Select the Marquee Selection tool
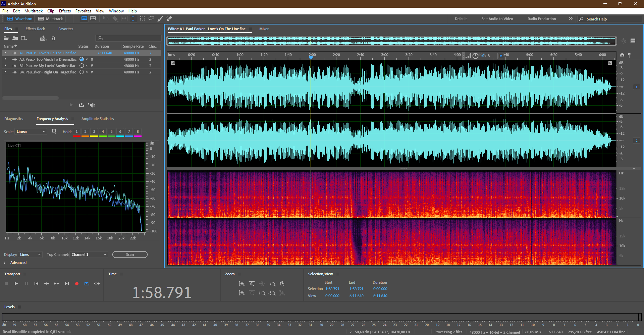Viewport: 644px width, 335px height. pos(143,19)
